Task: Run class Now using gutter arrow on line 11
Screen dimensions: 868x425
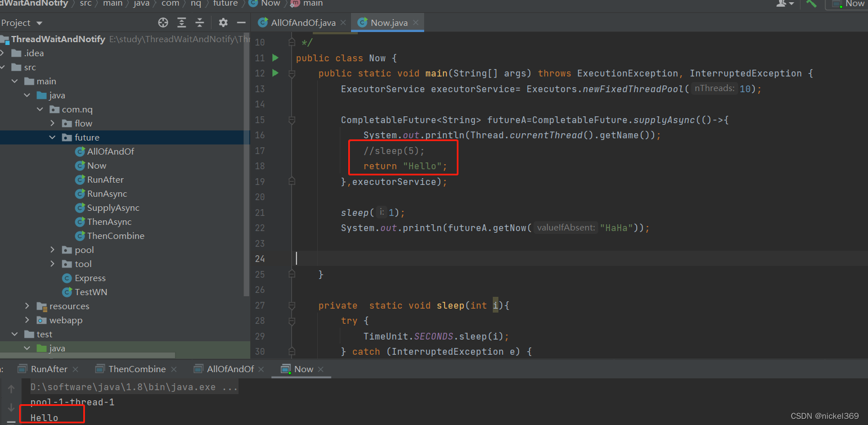Action: [x=275, y=57]
